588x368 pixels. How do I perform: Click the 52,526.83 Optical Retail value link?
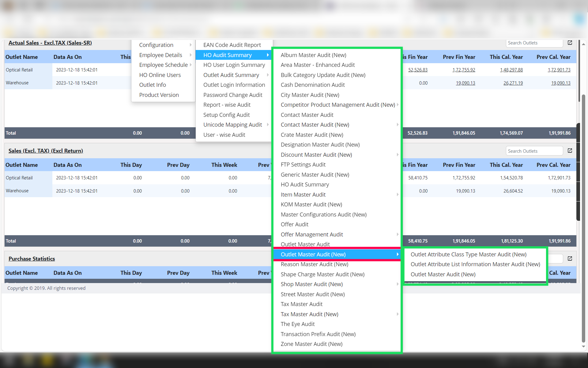pos(417,70)
